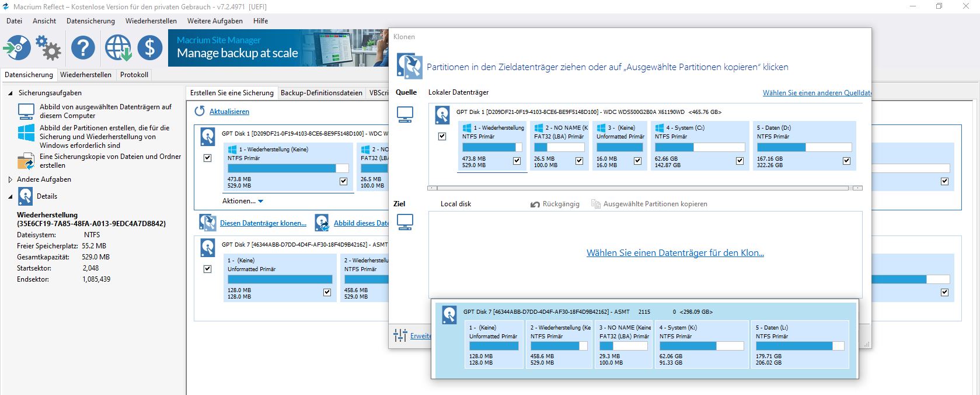
Task: Open Datensicherung in the menu bar
Action: point(90,21)
